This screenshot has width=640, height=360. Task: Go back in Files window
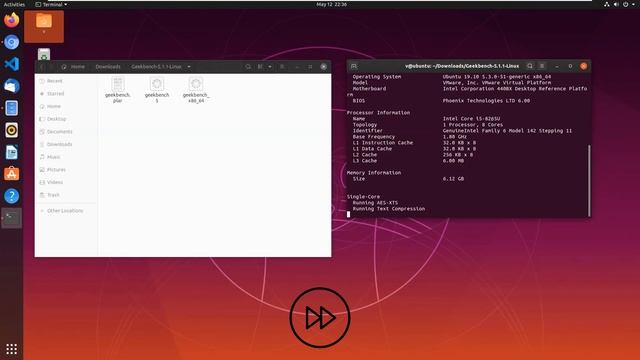(x=42, y=67)
